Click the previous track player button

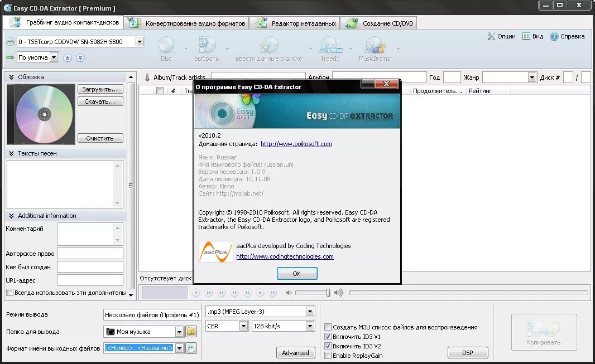click(209, 293)
